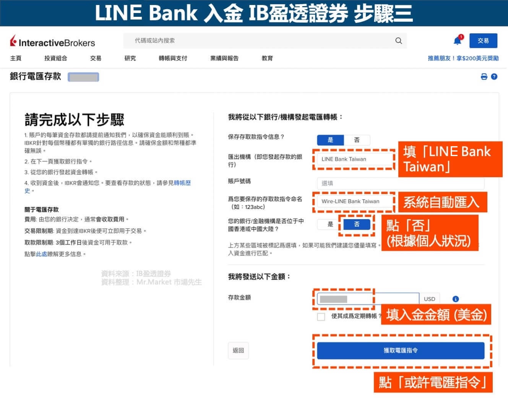Open the 研究 menu
Screen dimensions: 508x420
[x=130, y=58]
